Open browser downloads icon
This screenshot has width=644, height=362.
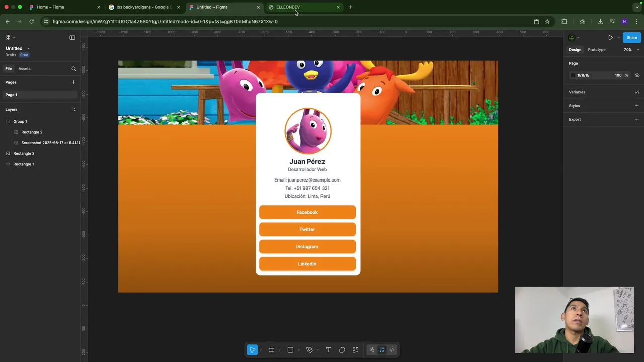[600, 21]
